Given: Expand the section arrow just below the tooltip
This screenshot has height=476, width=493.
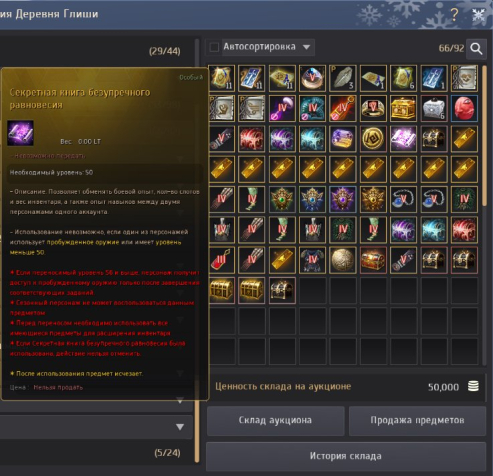Looking at the screenshot, I should click(x=180, y=401).
